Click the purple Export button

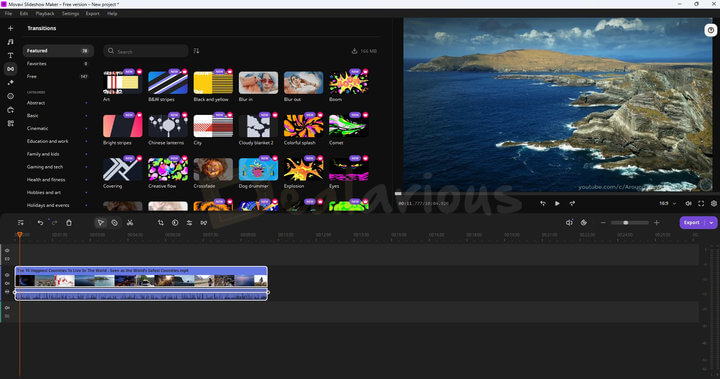[x=692, y=223]
